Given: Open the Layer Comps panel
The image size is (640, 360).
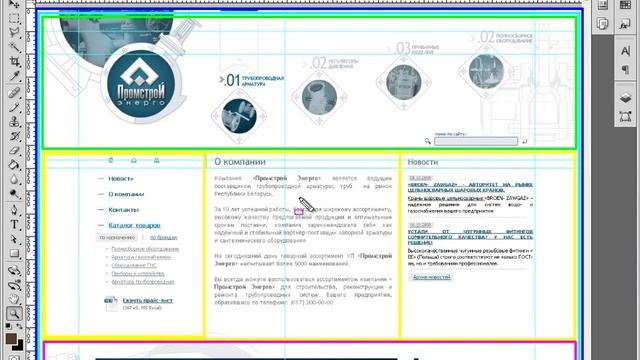Looking at the screenshot, I should click(603, 24).
